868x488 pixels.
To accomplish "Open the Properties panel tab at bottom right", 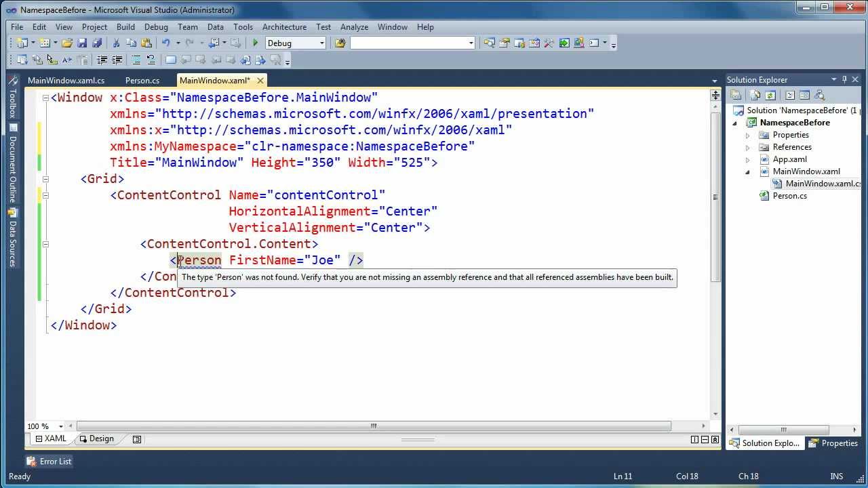I will coord(834,443).
